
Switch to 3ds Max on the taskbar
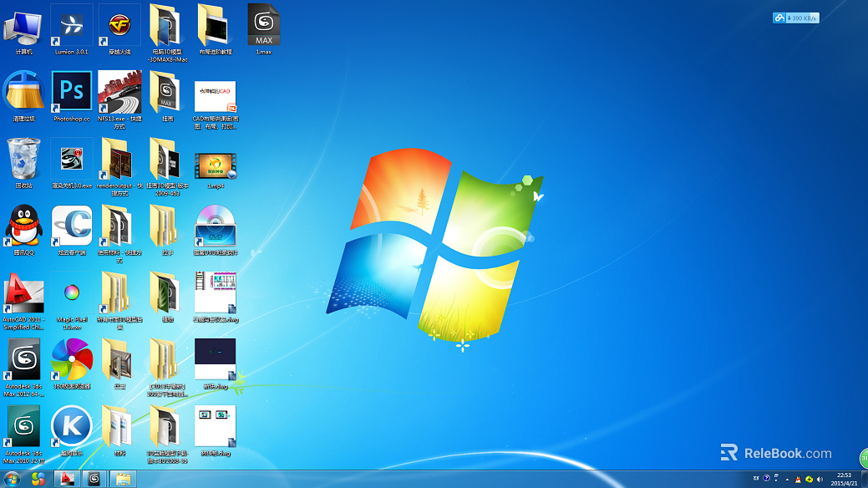click(x=94, y=479)
